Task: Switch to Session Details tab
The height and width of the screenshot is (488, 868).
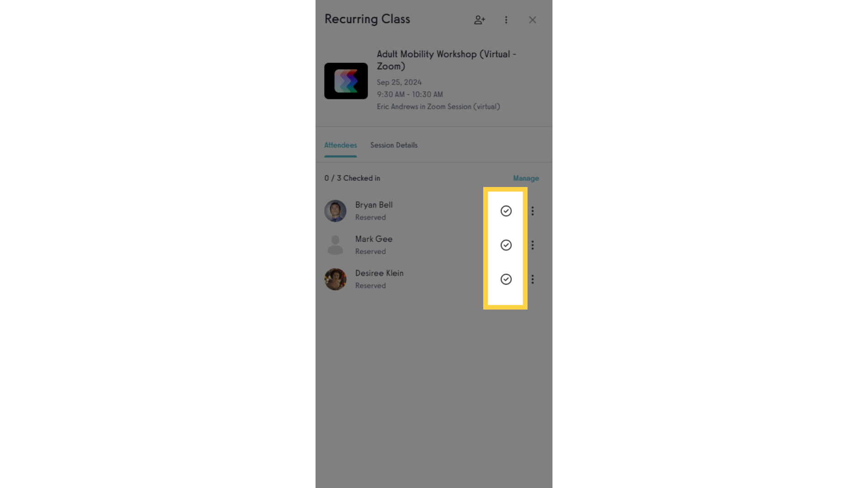Action: coord(393,145)
